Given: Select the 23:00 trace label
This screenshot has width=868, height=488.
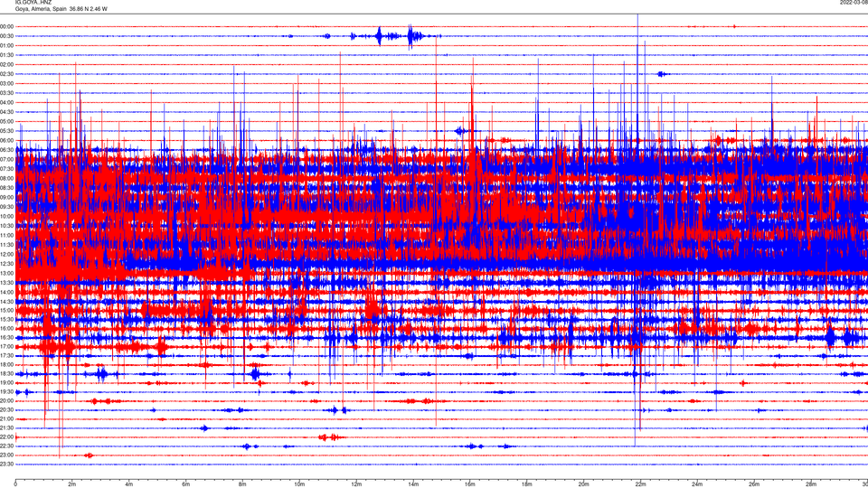Looking at the screenshot, I should 6,455.
